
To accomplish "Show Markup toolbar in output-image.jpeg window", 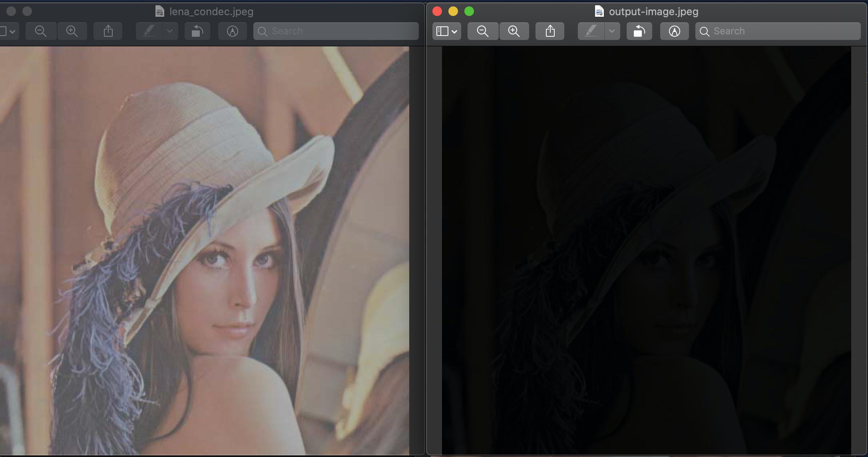I will [x=675, y=31].
